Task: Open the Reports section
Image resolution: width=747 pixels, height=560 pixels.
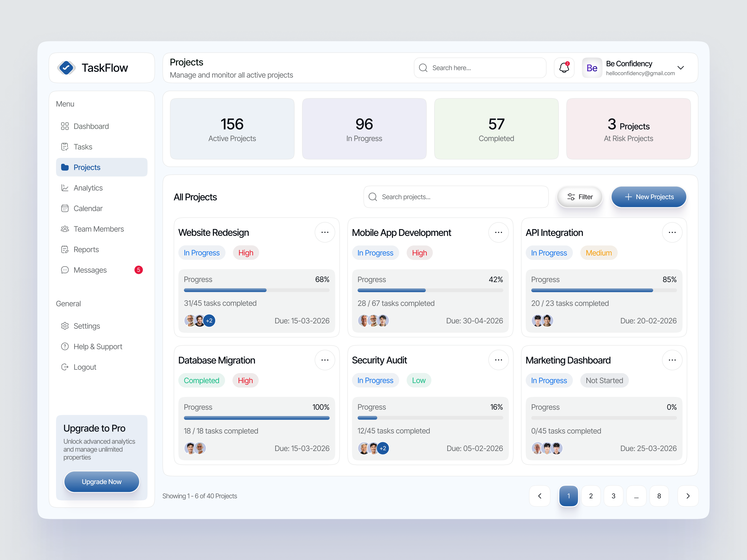Action: pos(86,249)
